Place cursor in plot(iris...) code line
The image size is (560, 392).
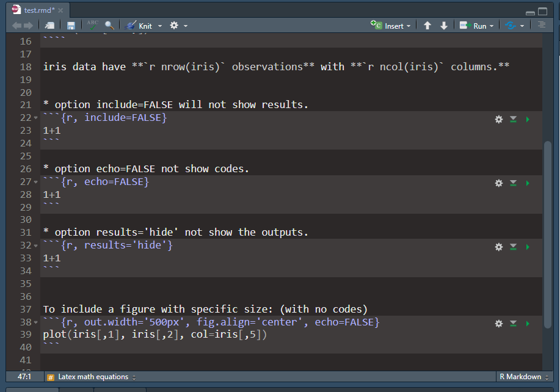[x=155, y=335]
